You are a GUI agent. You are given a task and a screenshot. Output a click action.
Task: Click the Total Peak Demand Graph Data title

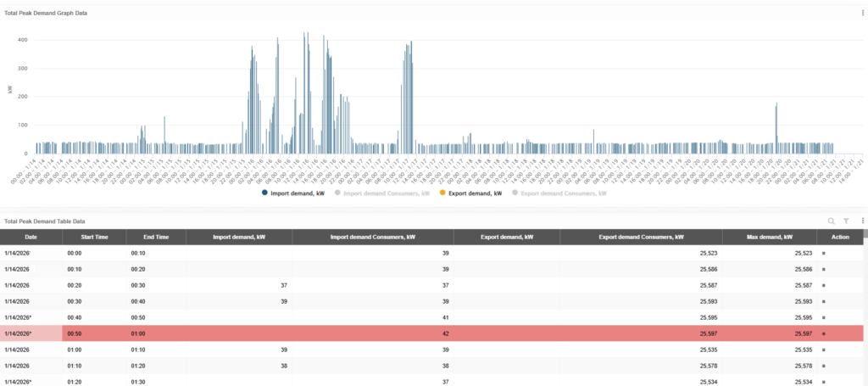[46, 13]
